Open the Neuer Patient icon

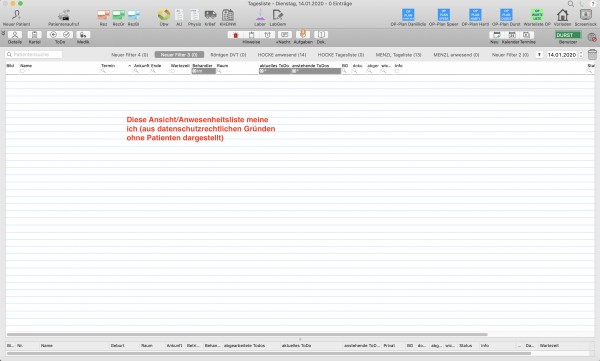tap(16, 15)
